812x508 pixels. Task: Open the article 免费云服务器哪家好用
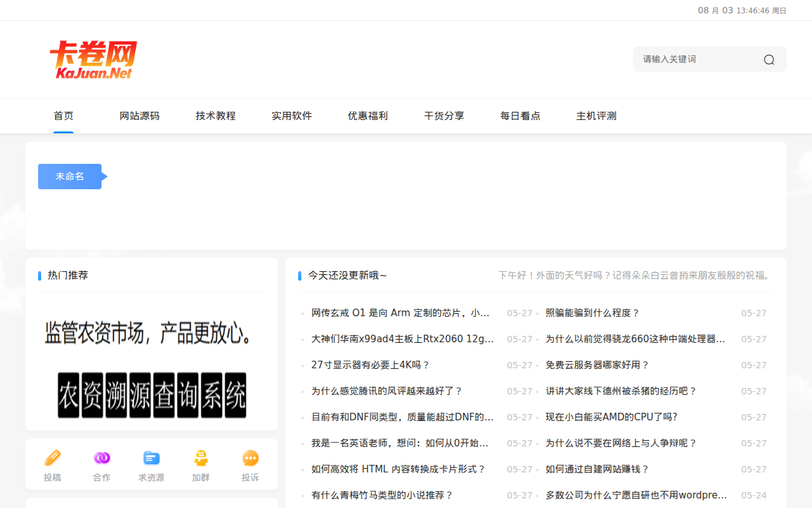(596, 364)
